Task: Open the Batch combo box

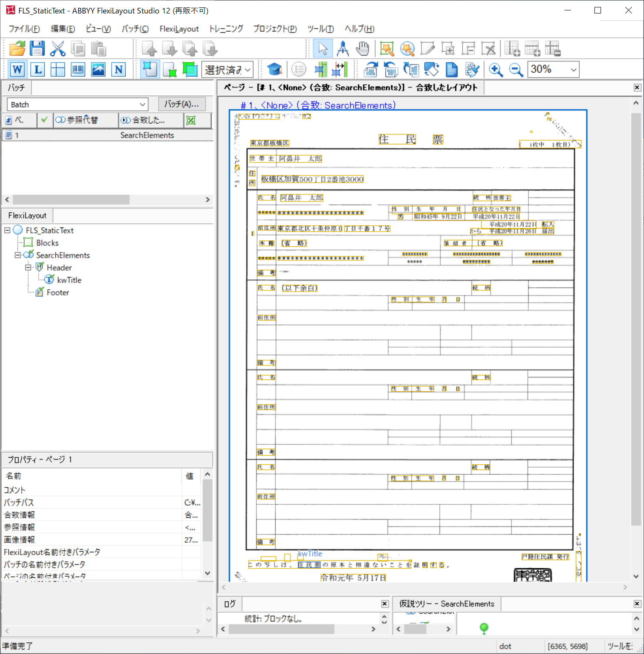Action: [77, 104]
